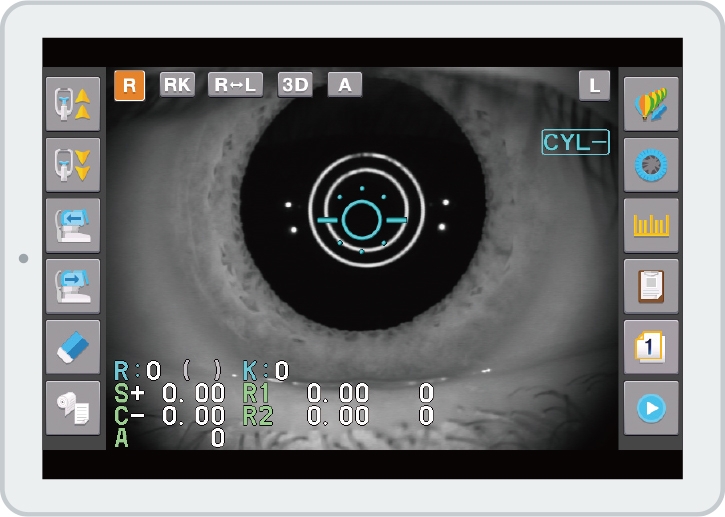This screenshot has height=517, width=725.
Task: Lower the chinrest with the down arrows icon
Action: pos(73,165)
